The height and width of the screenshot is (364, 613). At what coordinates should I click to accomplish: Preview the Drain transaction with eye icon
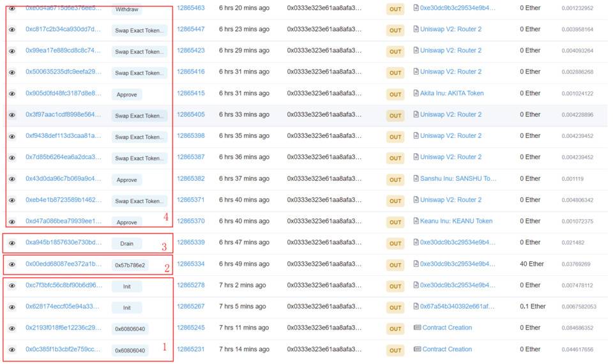pyautogui.click(x=12, y=243)
